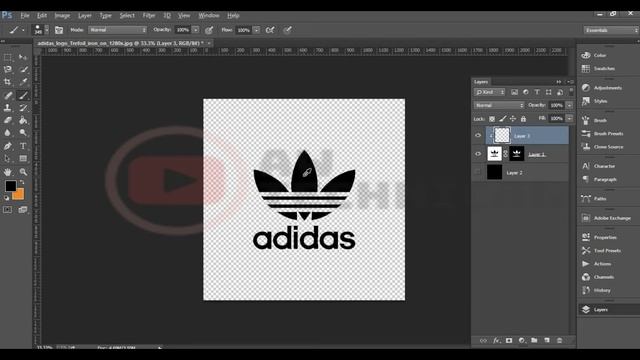Hide Layer 1 using its eye icon

point(478,154)
